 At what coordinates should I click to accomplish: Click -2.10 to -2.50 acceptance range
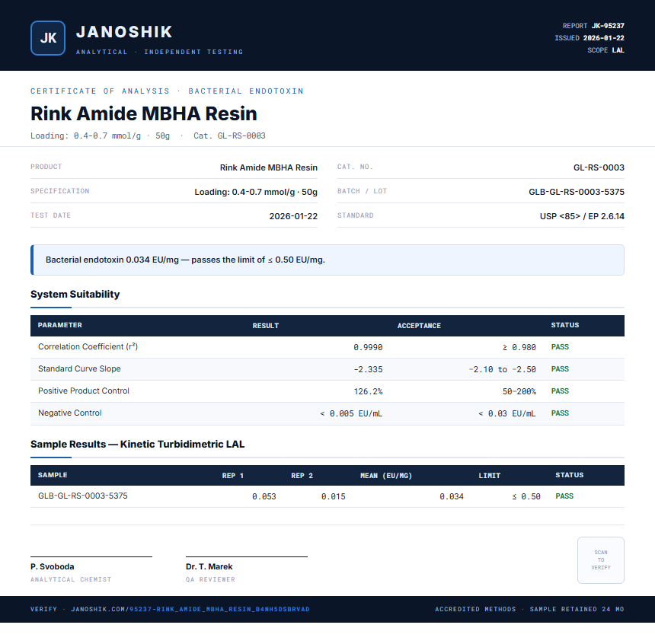pyautogui.click(x=502, y=369)
